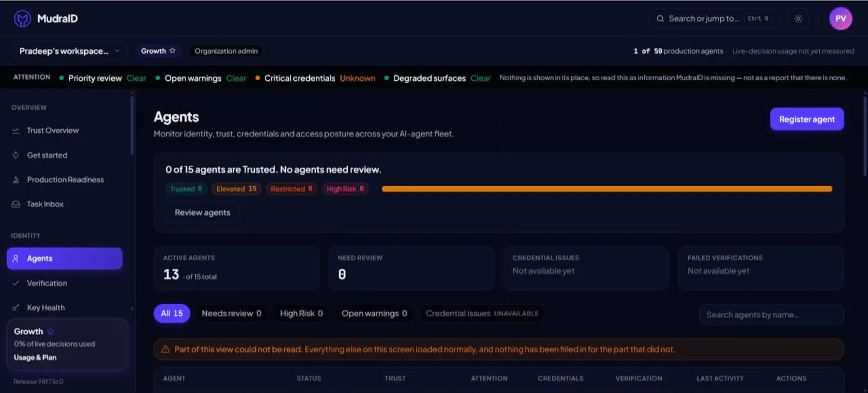Select the All 15 filter tab
868x393 pixels.
pyautogui.click(x=171, y=313)
